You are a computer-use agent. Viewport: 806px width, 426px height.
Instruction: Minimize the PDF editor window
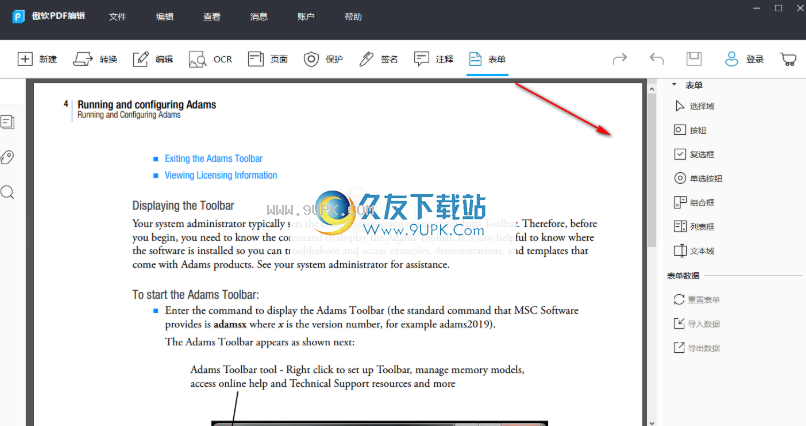click(x=757, y=8)
